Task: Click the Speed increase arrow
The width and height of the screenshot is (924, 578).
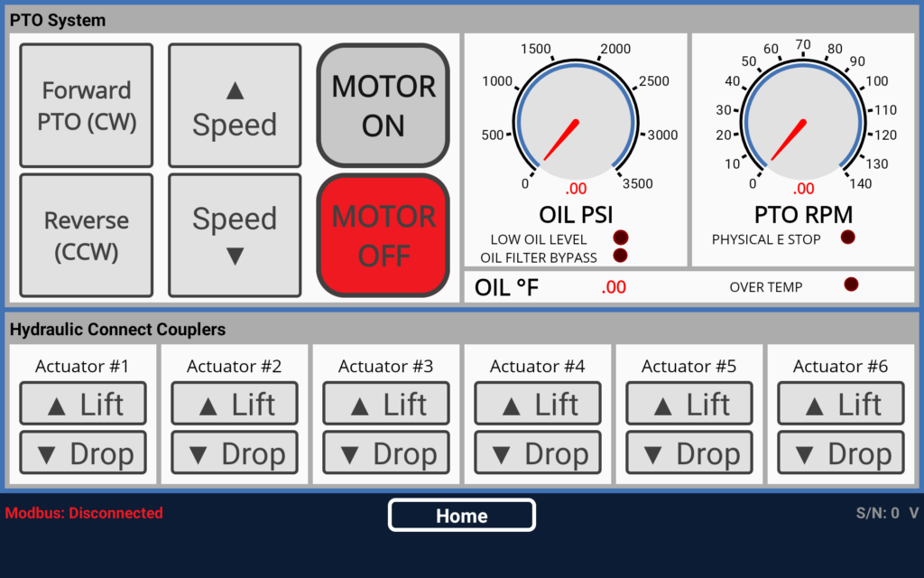Action: (x=234, y=105)
